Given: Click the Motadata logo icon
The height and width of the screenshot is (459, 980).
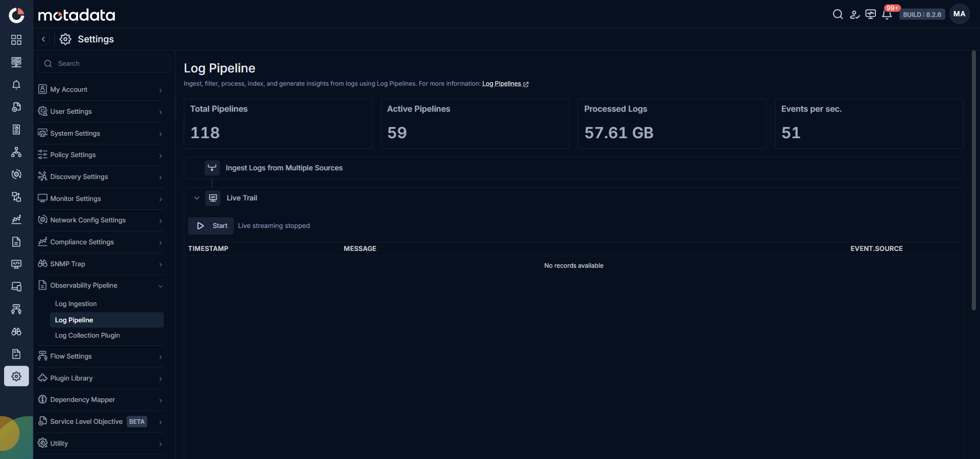Looking at the screenshot, I should pyautogui.click(x=16, y=15).
